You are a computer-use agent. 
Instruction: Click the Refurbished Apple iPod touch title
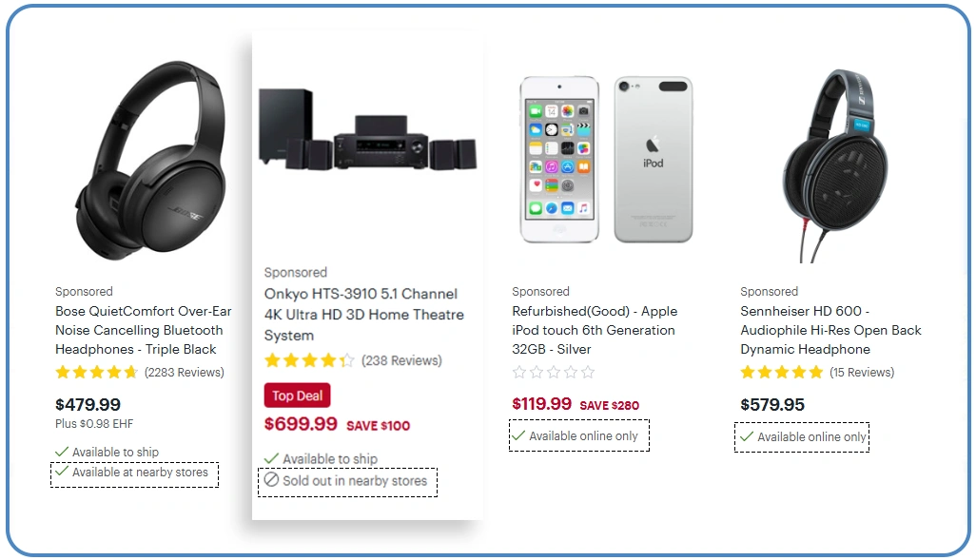pyautogui.click(x=594, y=330)
